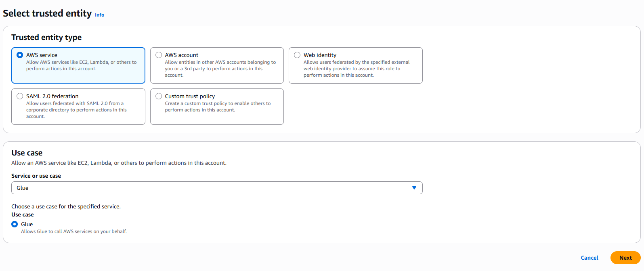Screen dimensions: 644x271
Task: Click the Info link beside Select trusted entity
Action: tap(99, 15)
